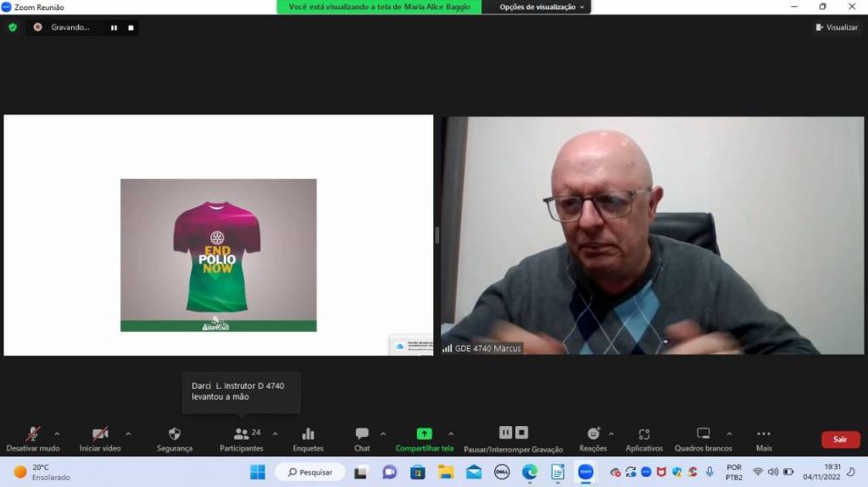The height and width of the screenshot is (487, 868).
Task: Click the green encryption shield icon
Action: click(13, 27)
